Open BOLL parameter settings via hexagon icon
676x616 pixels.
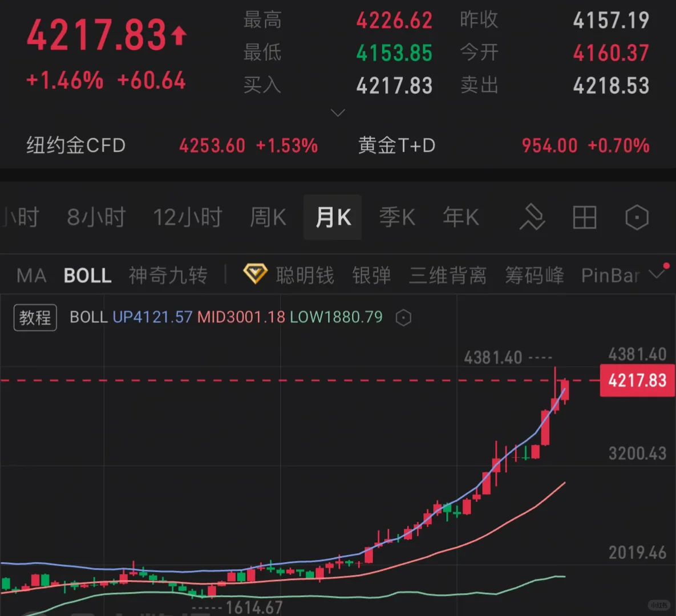(403, 318)
